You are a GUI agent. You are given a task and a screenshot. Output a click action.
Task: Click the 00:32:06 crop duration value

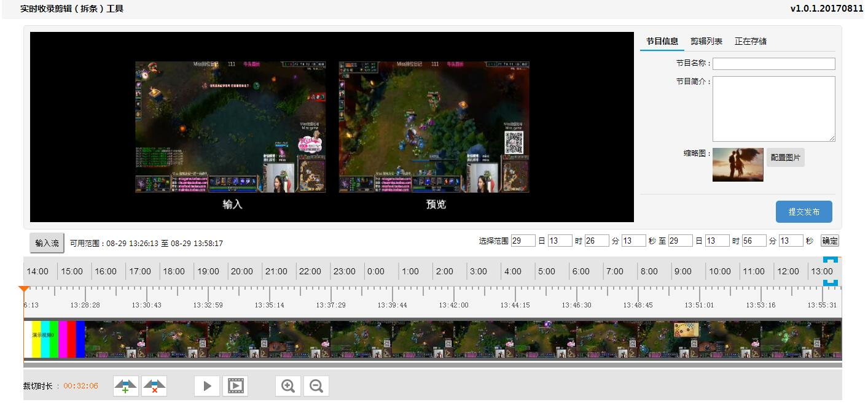(80, 386)
